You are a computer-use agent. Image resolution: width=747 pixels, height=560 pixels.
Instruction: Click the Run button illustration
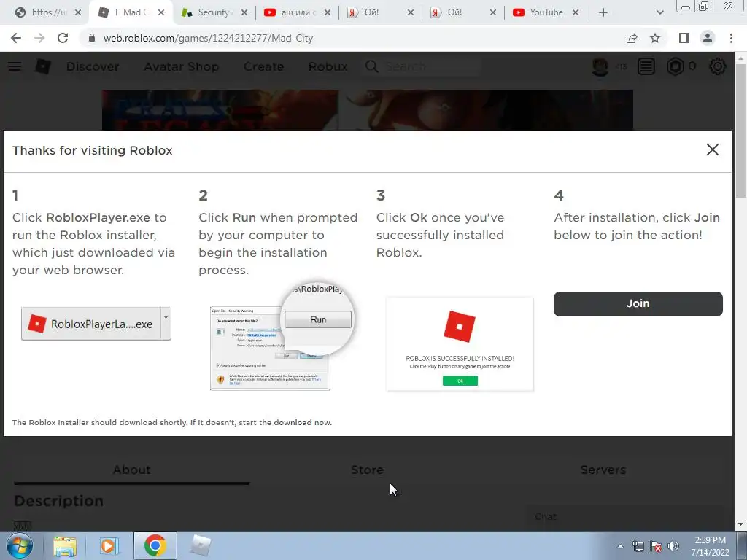318,319
